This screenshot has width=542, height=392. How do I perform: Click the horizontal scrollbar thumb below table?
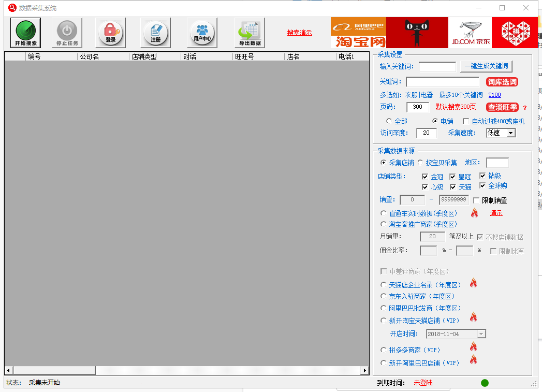(x=54, y=370)
